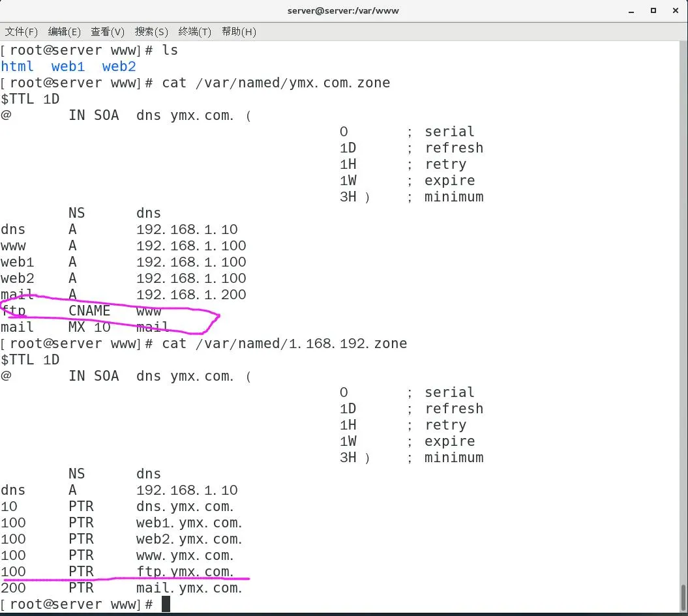Screen dimensions: 688x616
Task: Open the 文件(F) menu
Action: pyautogui.click(x=21, y=32)
